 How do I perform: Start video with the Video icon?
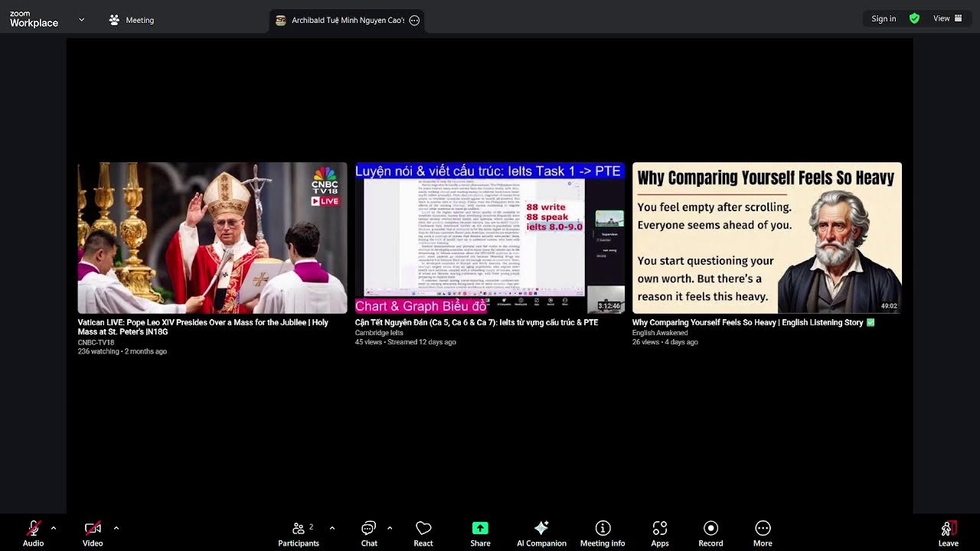[x=93, y=528]
